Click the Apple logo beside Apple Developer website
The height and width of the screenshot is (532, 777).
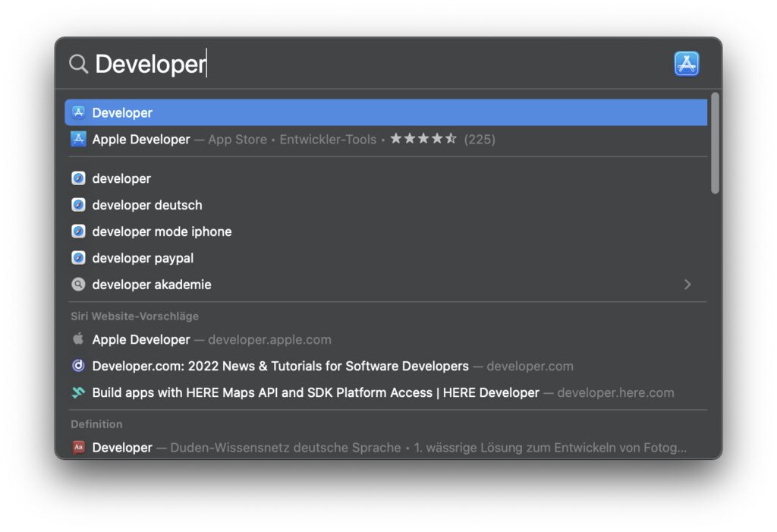coord(78,339)
